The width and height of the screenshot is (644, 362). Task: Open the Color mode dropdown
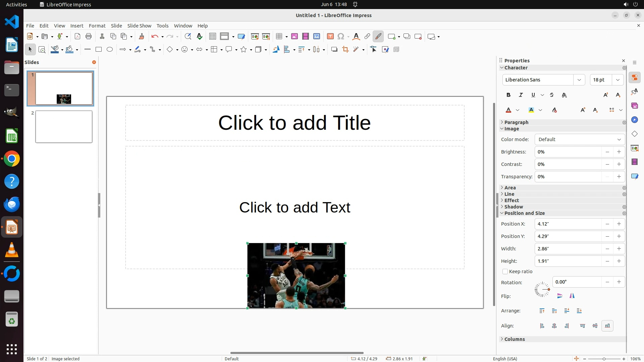tap(580, 139)
